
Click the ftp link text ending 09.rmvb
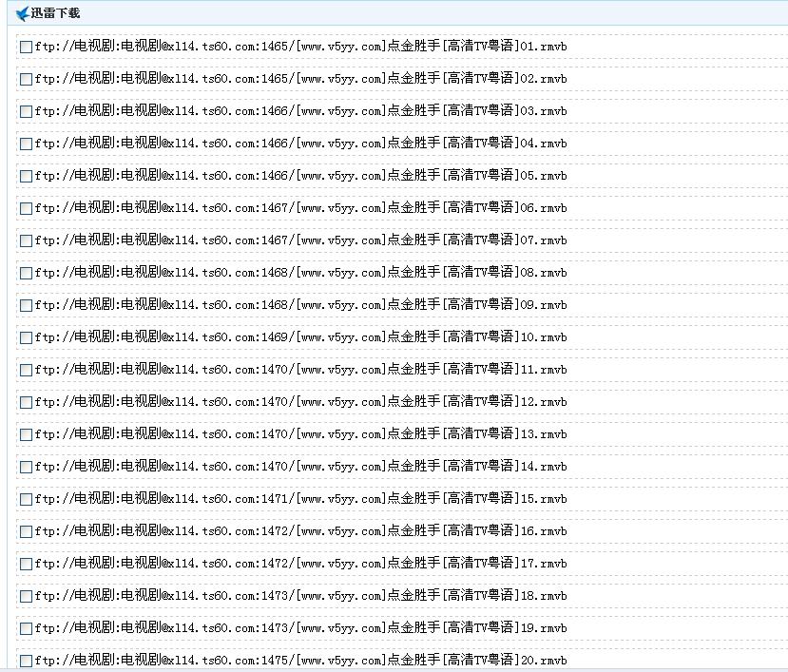click(x=301, y=304)
